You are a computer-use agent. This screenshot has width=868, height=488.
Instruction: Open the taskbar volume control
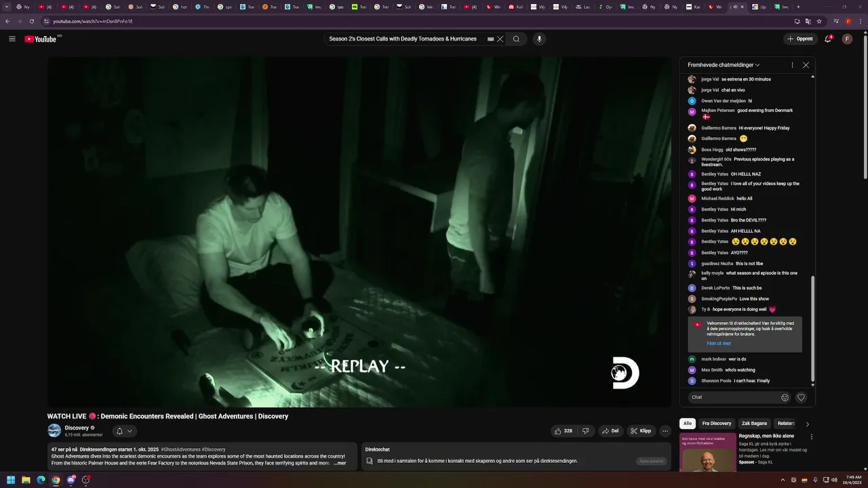point(834,480)
